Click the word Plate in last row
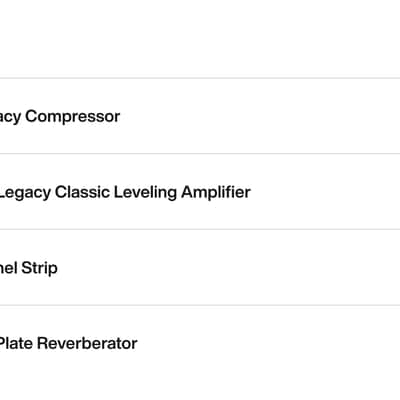Screen dimensions: 400x400 (16, 343)
